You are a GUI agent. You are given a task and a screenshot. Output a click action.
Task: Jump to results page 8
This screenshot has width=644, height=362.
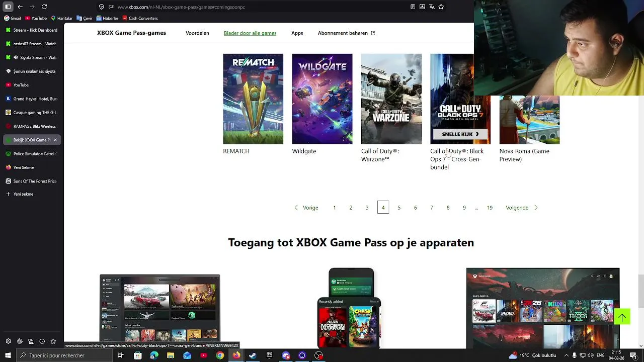pos(448,208)
